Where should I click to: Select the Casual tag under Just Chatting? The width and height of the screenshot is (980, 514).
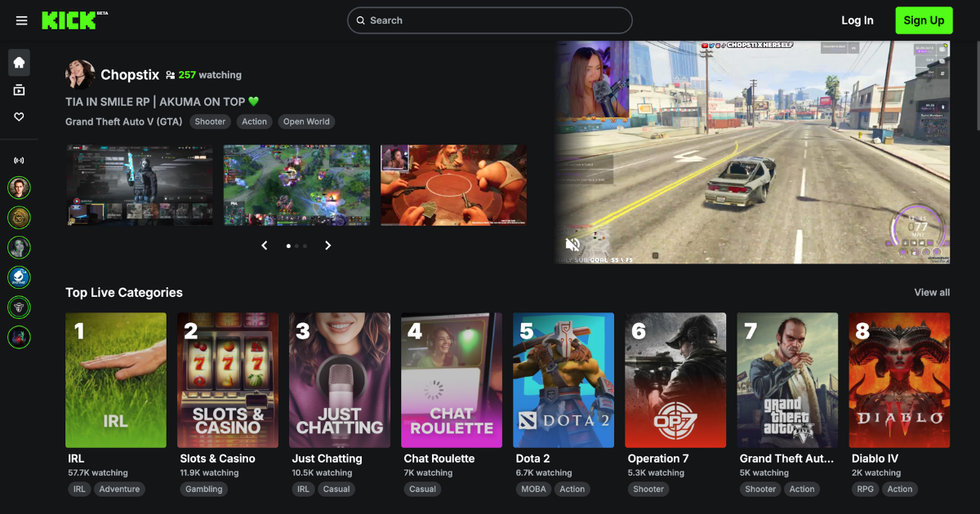click(336, 490)
